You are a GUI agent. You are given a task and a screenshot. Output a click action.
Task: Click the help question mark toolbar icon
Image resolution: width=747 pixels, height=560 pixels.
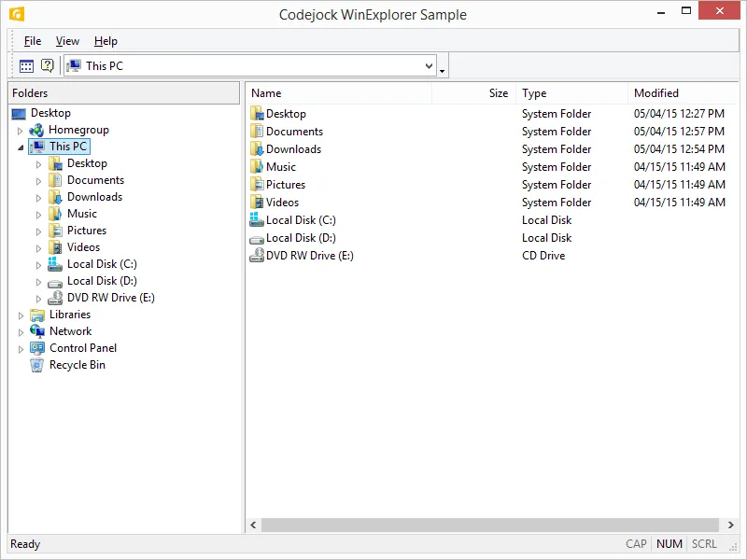point(48,65)
